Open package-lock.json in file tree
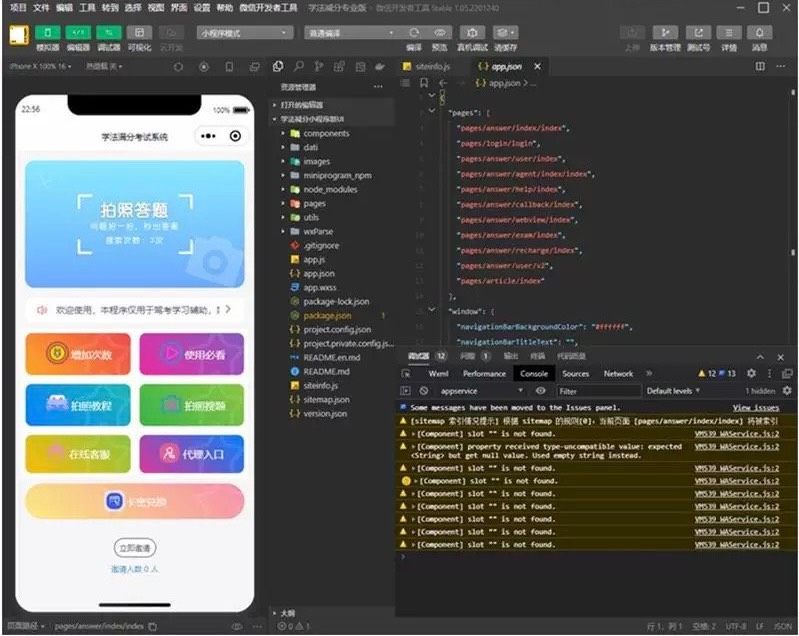This screenshot has width=799, height=636. 334,302
